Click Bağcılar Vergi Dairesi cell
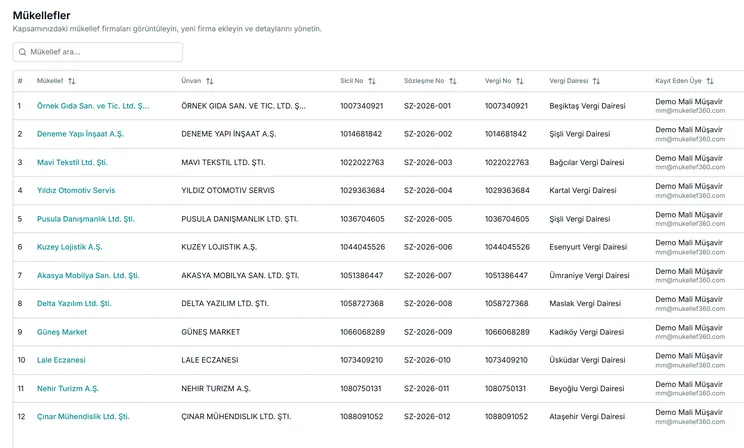744x448 pixels. (x=587, y=162)
